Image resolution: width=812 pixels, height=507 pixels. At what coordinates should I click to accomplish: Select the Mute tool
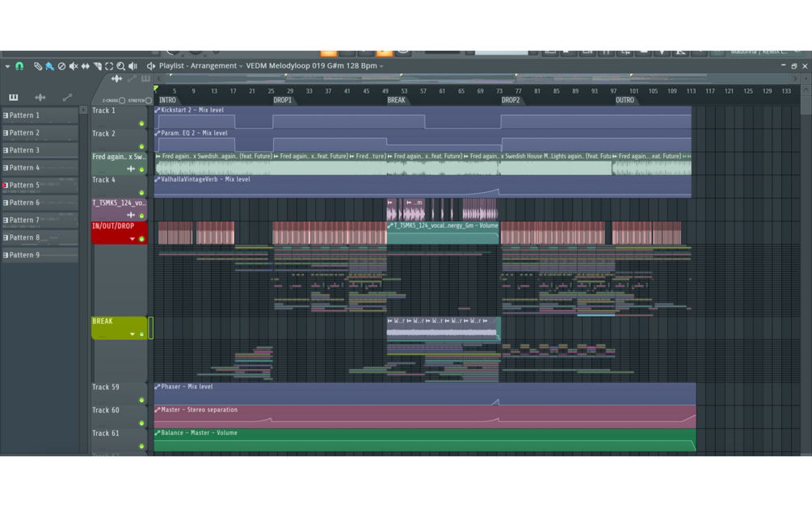(x=74, y=65)
